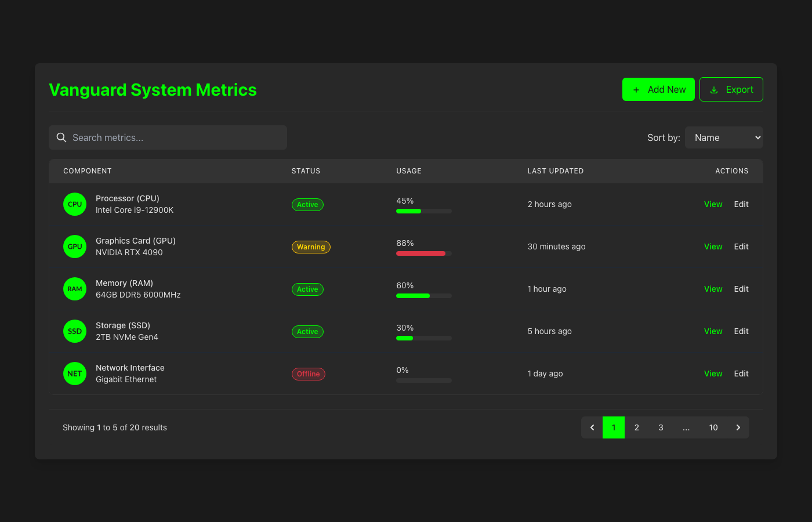Select the RAM component icon
This screenshot has width=812, height=522.
coord(74,288)
